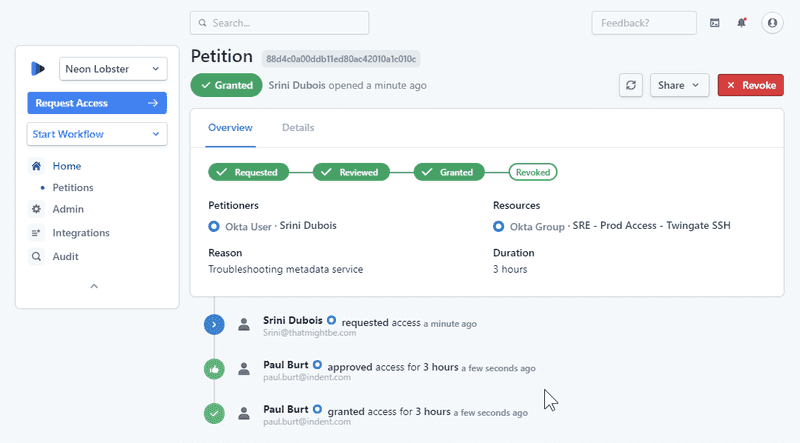Click the docs window icon in header
Screen dimensions: 800x443
coord(715,22)
